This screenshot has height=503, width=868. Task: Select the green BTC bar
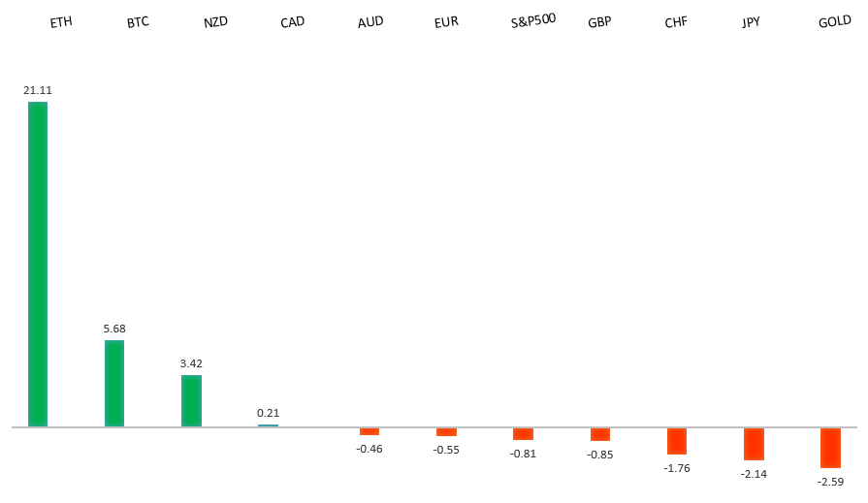(114, 383)
